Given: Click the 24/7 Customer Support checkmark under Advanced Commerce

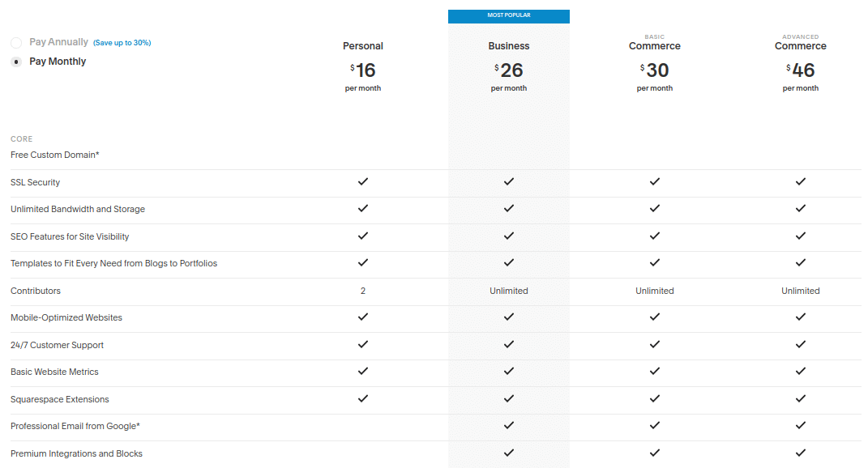Looking at the screenshot, I should point(801,344).
